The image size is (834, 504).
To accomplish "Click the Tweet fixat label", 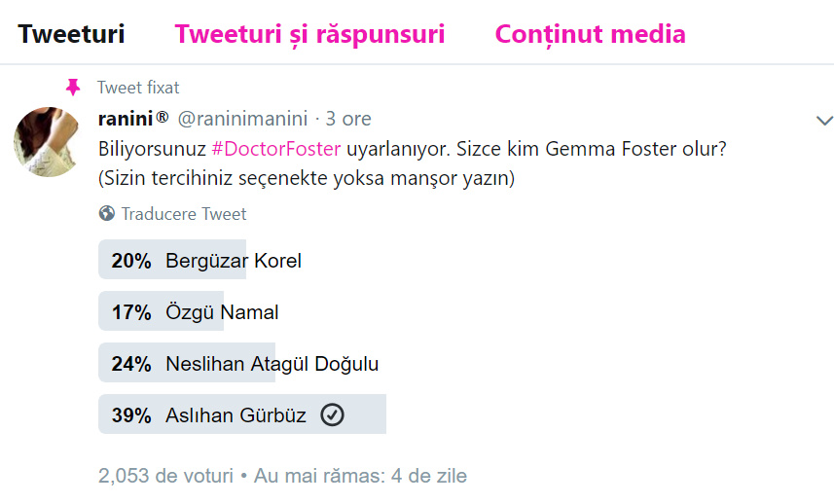I will pos(138,88).
